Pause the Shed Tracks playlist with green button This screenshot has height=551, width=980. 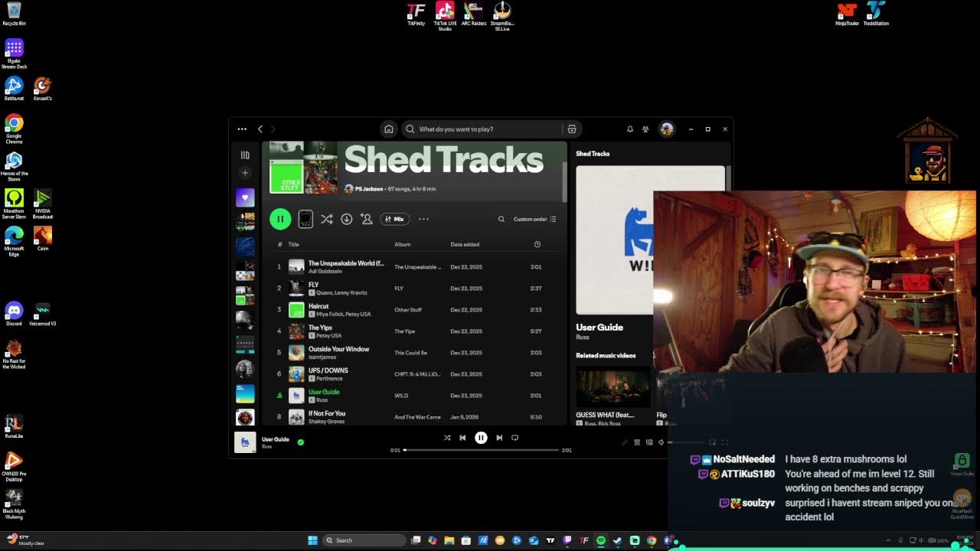(280, 219)
